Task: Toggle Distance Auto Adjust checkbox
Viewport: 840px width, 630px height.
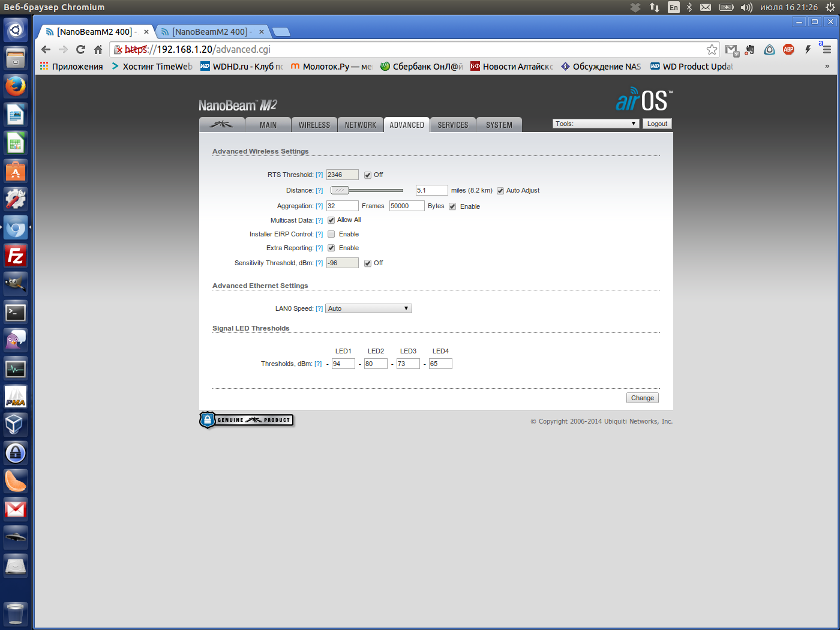Action: pyautogui.click(x=500, y=191)
